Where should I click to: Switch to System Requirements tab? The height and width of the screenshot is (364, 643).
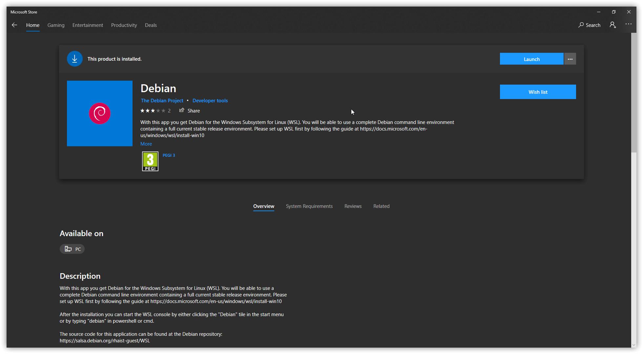click(x=309, y=206)
